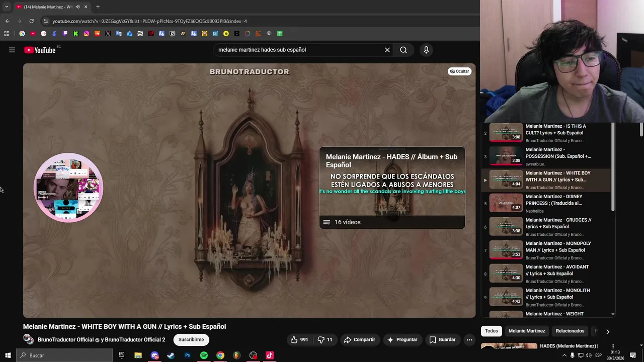Open the X (Twitter) bookmark
Image resolution: width=644 pixels, height=362 pixels.
tap(108, 34)
